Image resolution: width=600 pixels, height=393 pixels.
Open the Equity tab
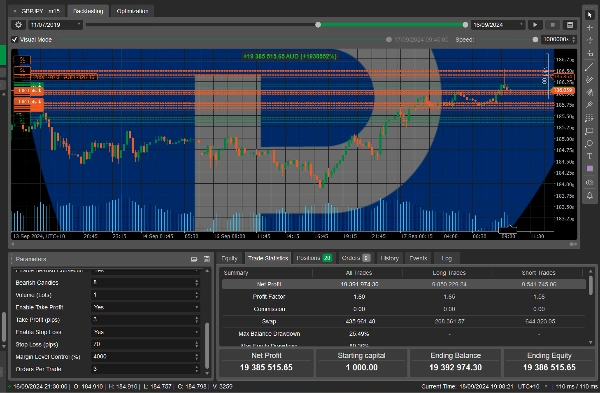[230, 258]
